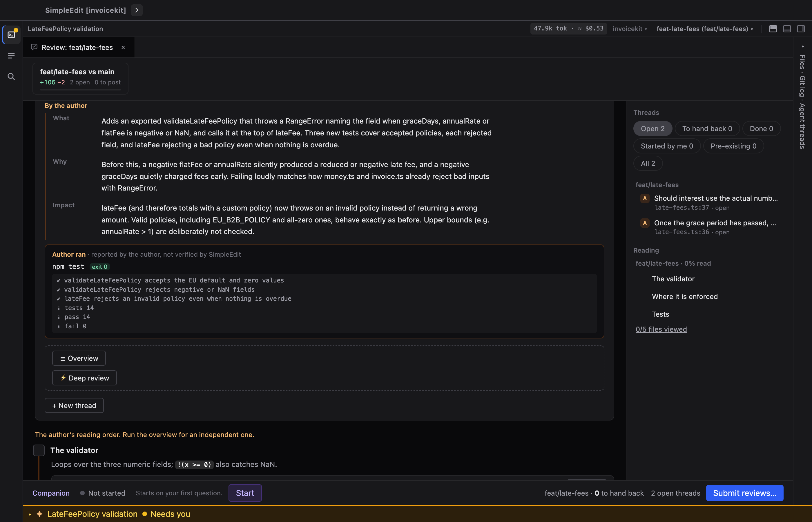Click the A avatar on late-fees.ts:37 thread
This screenshot has width=812, height=522.
pyautogui.click(x=645, y=198)
